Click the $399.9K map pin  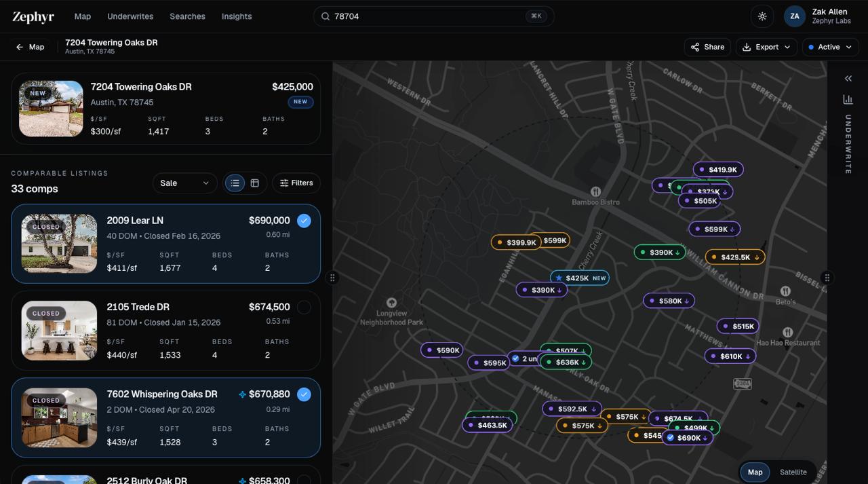pos(516,242)
